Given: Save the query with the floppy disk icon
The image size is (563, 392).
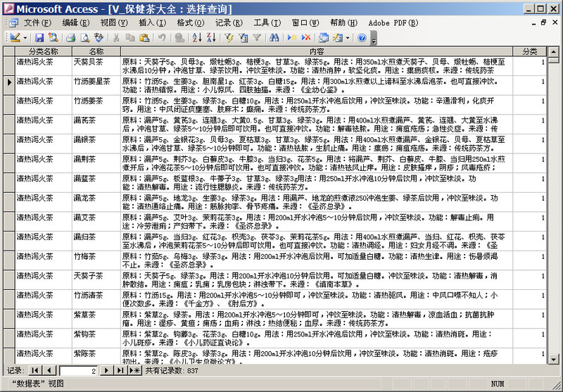Looking at the screenshot, I should pyautogui.click(x=39, y=37).
